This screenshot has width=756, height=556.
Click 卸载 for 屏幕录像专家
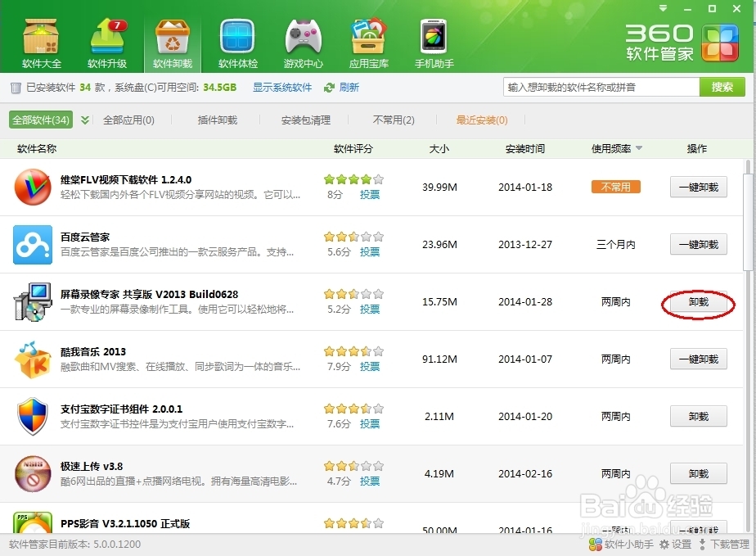[x=699, y=301]
